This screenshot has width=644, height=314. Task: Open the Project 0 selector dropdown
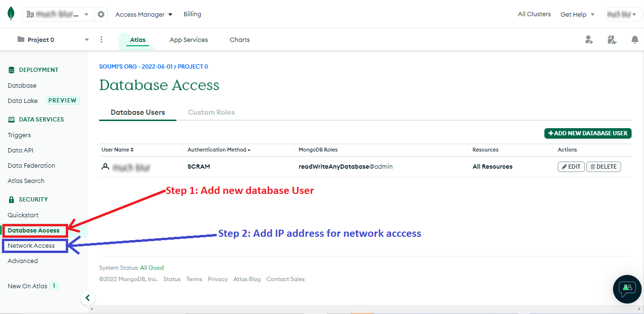[86, 40]
